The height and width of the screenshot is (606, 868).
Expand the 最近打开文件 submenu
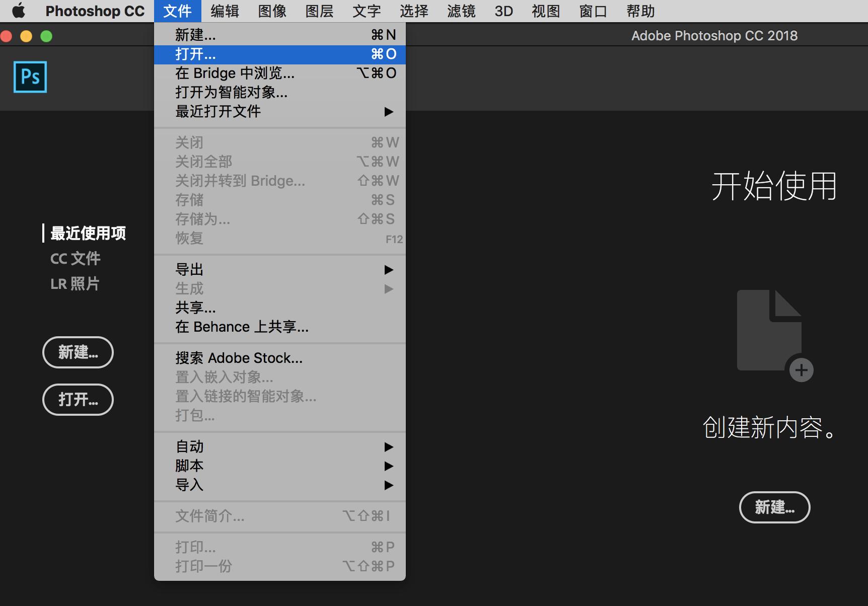coord(218,112)
